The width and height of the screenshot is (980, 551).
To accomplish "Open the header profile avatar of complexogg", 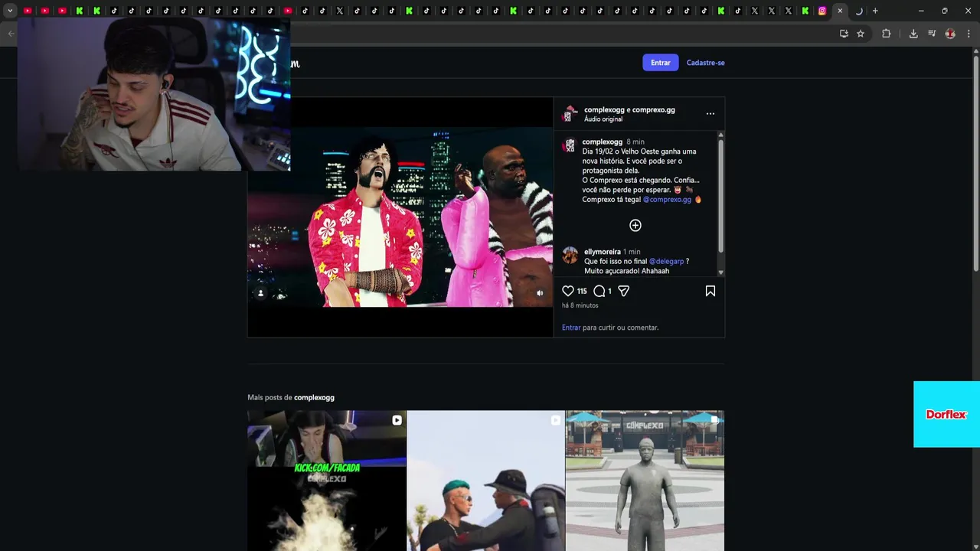I will pos(569,114).
